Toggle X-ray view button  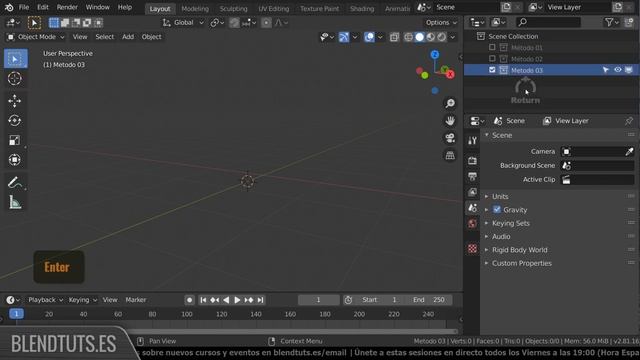click(394, 37)
